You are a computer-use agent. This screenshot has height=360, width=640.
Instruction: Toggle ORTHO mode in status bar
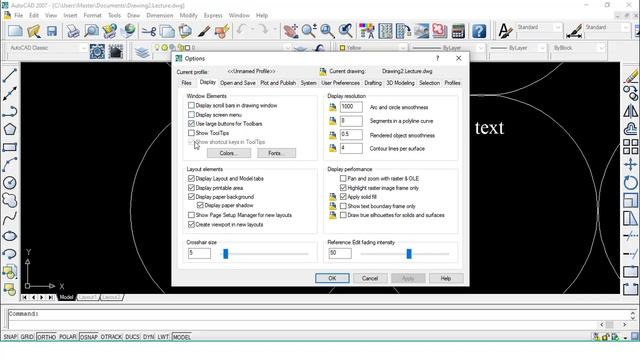tap(46, 337)
